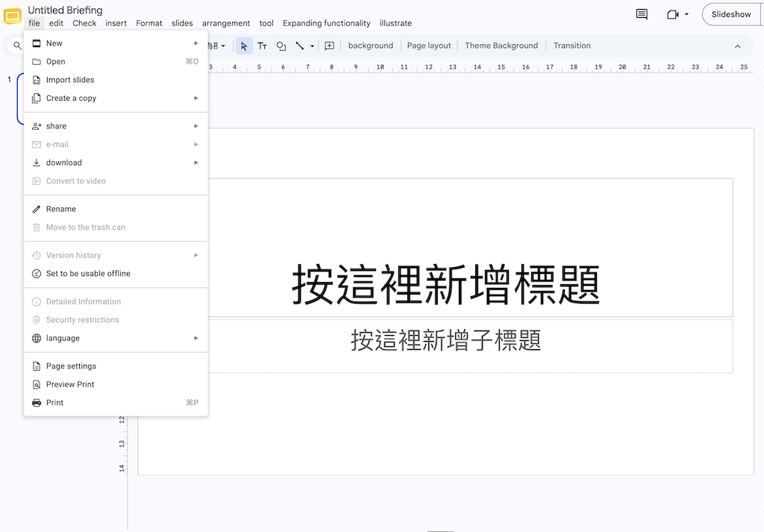This screenshot has width=764, height=532.
Task: Collapse the toolbar with the chevron
Action: (738, 46)
